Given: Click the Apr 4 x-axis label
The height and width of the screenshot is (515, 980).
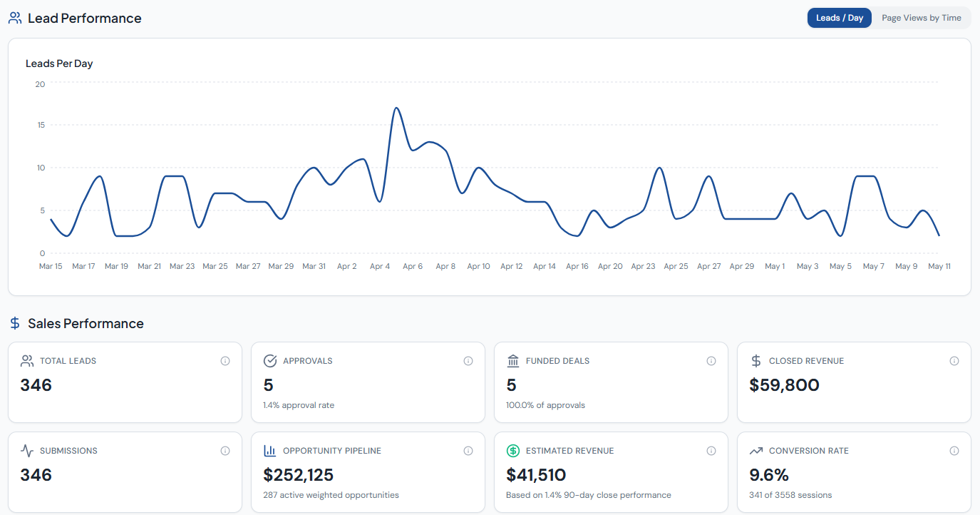Looking at the screenshot, I should pos(380,266).
